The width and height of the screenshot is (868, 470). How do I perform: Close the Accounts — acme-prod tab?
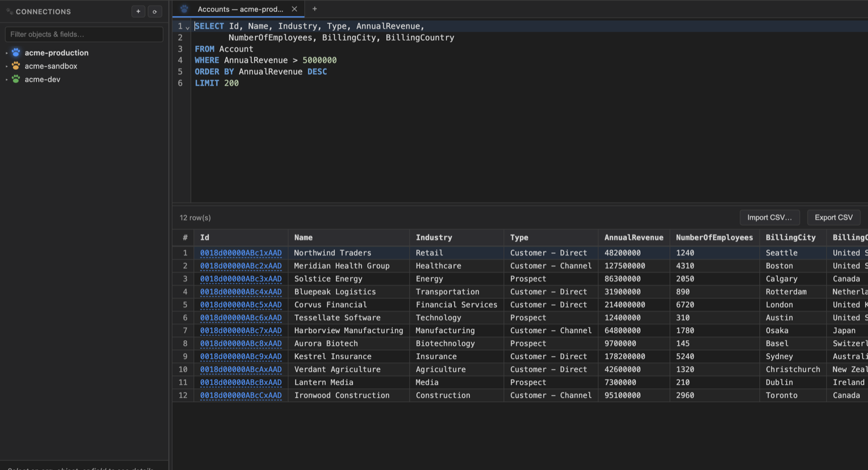point(294,9)
